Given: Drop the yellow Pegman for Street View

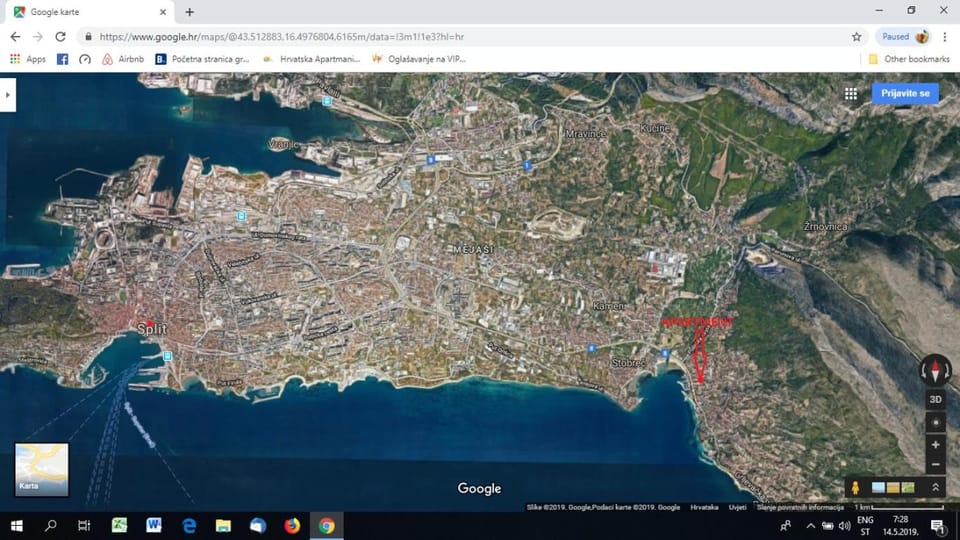Looking at the screenshot, I should click(855, 487).
